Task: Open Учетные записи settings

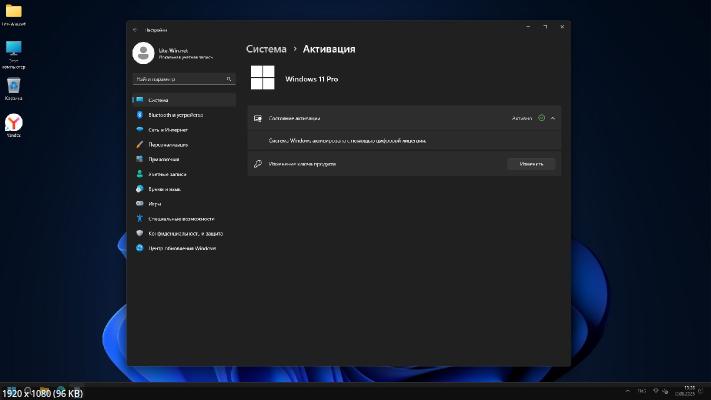Action: click(x=166, y=174)
